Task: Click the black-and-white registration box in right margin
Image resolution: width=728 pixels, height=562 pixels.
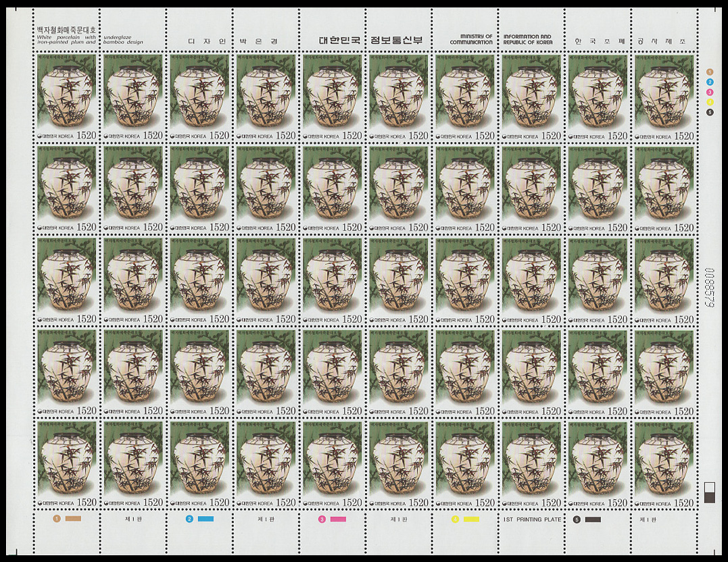Action: pos(710,492)
